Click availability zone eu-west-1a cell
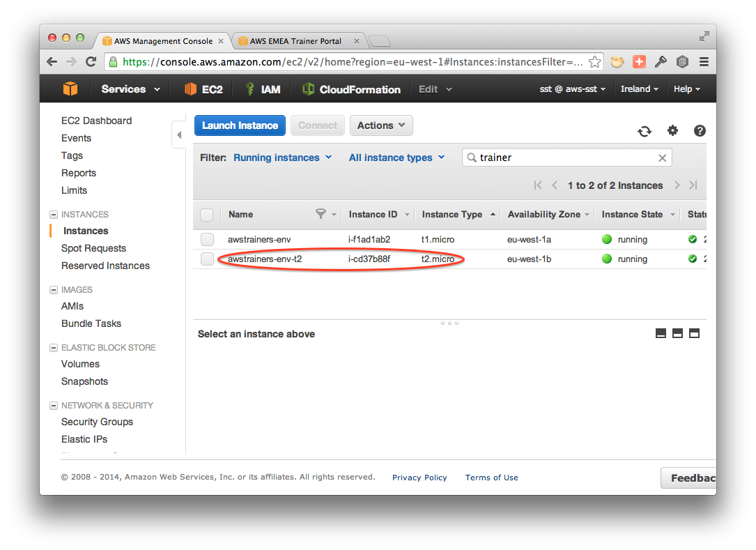The image size is (756, 550). click(x=529, y=239)
